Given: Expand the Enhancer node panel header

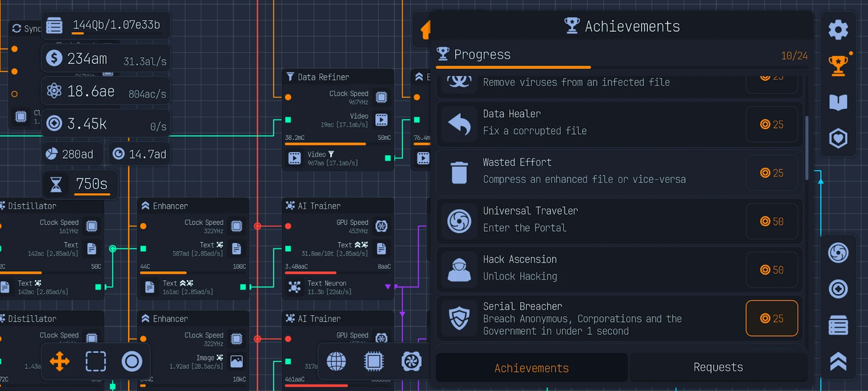Looking at the screenshot, I should [x=145, y=205].
